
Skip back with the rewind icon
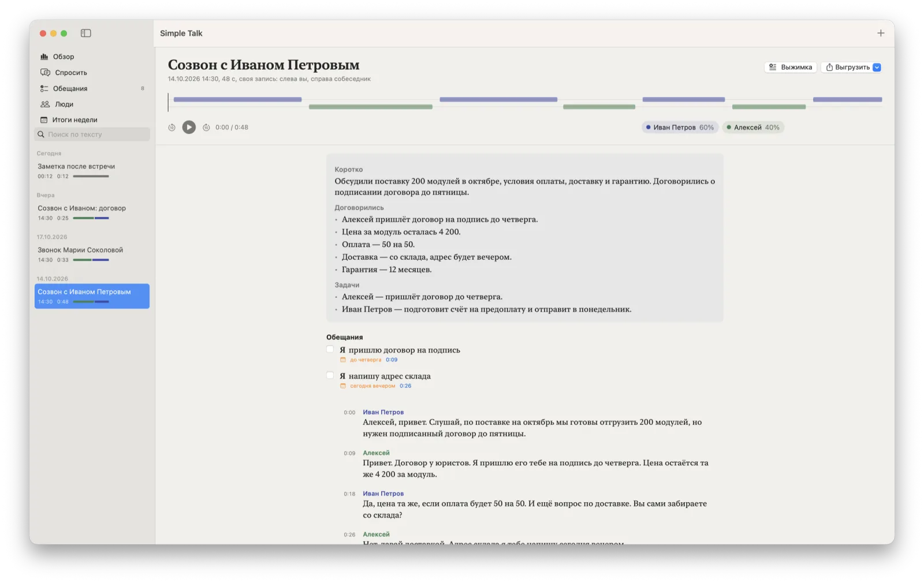(172, 127)
